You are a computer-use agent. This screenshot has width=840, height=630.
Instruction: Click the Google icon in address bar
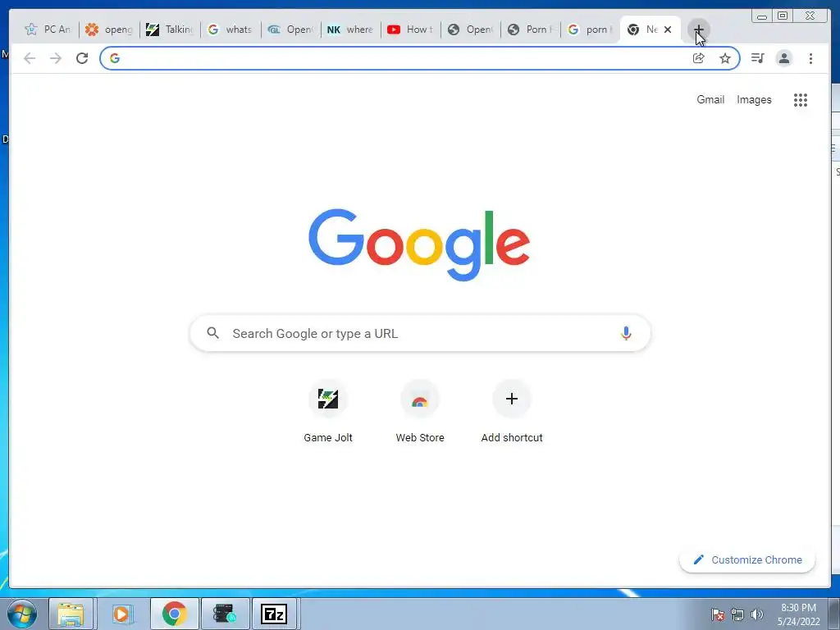point(115,58)
